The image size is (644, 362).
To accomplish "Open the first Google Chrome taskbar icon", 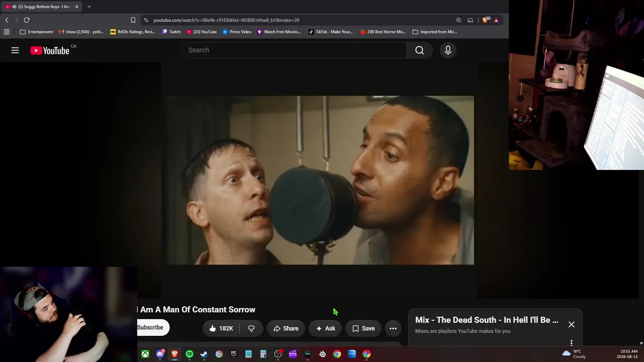I will coord(337,354).
